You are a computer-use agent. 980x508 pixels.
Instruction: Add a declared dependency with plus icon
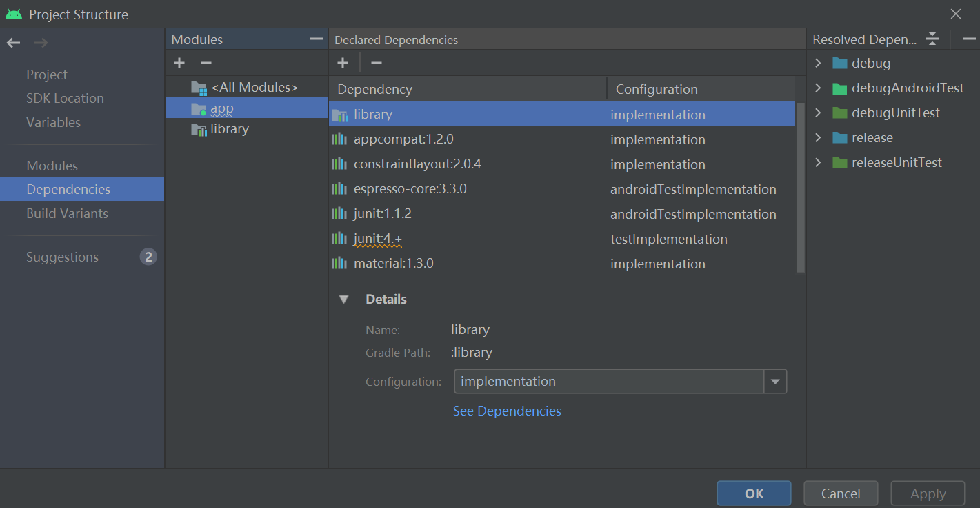coord(343,63)
